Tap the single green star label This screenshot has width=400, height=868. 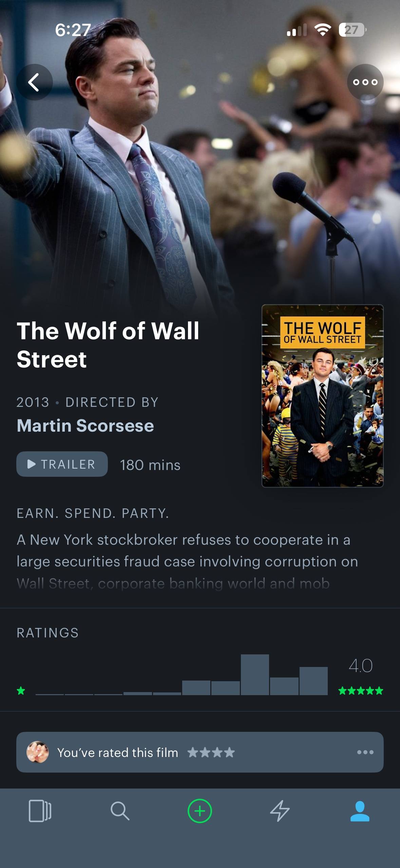[21, 691]
